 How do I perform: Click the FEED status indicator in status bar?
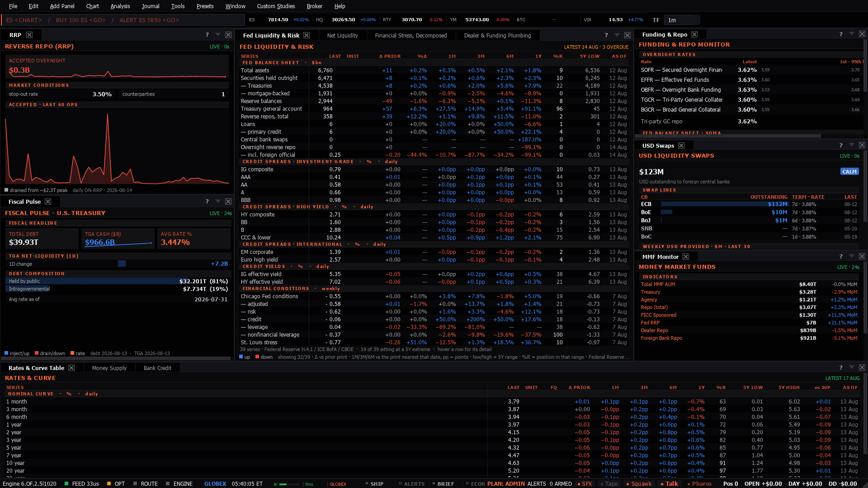point(82,483)
